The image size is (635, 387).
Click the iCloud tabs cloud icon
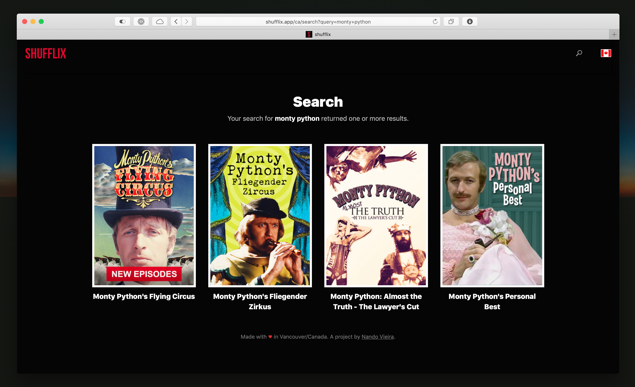coord(160,21)
